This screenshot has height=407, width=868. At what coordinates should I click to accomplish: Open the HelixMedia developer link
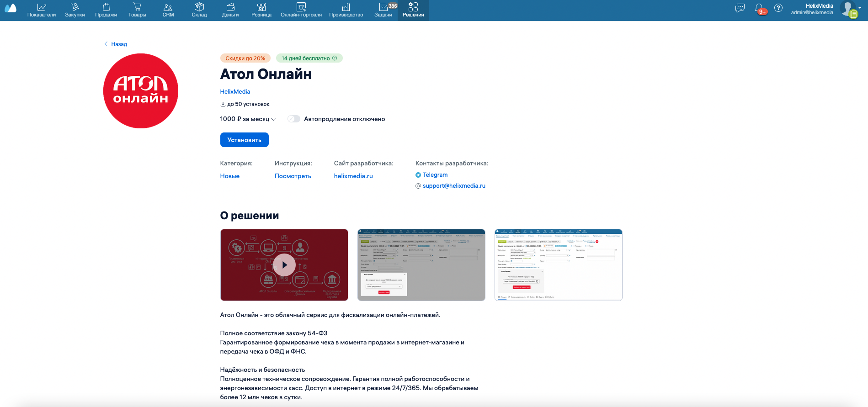[235, 92]
